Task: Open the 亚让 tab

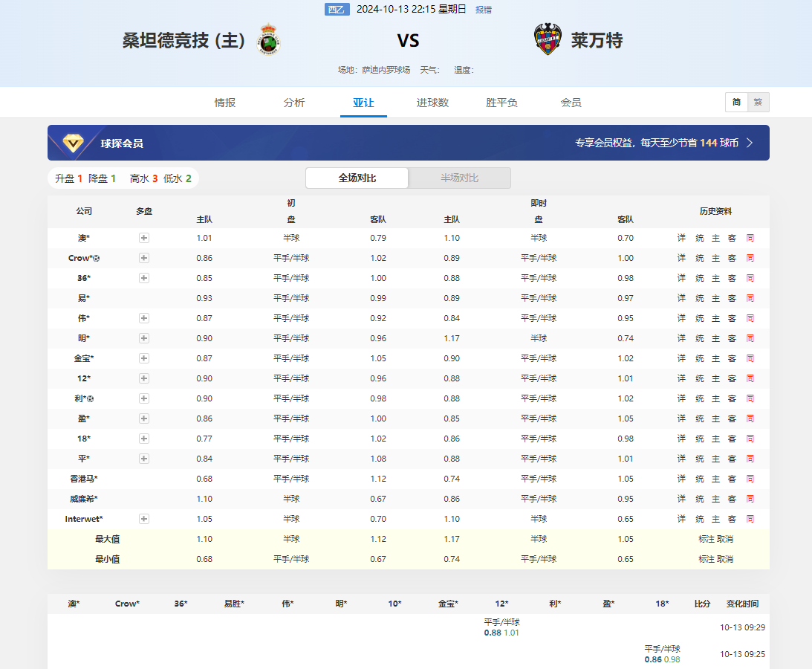Action: click(x=363, y=103)
